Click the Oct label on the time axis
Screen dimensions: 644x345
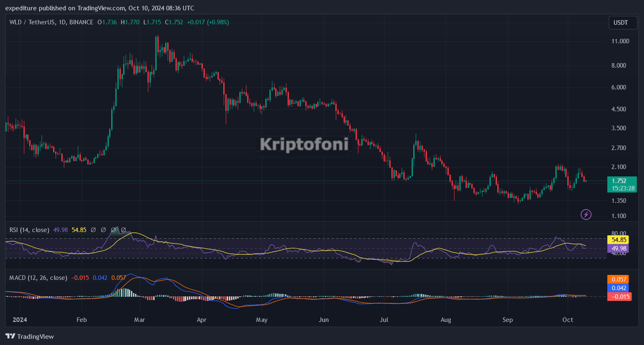point(568,319)
